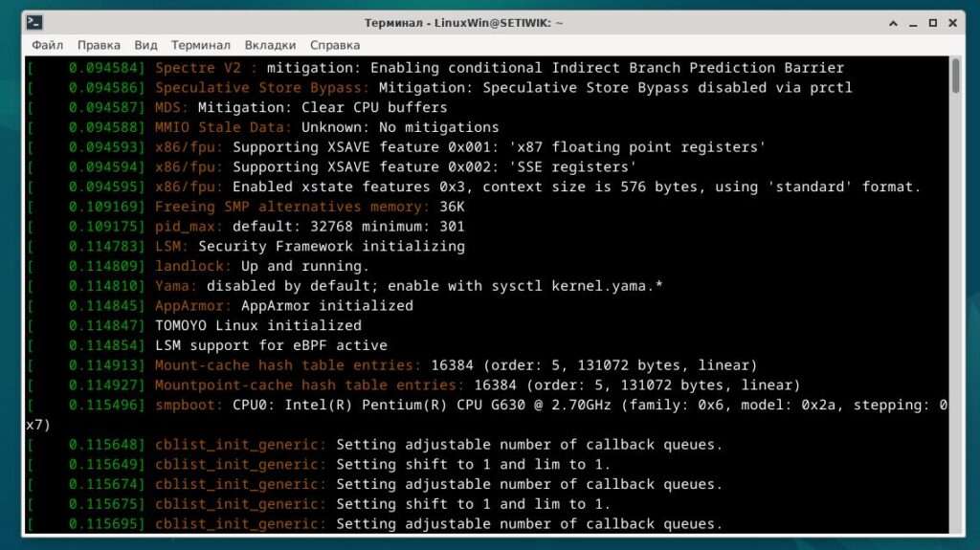Click 'LSM support for eBPF active' line

coord(271,345)
